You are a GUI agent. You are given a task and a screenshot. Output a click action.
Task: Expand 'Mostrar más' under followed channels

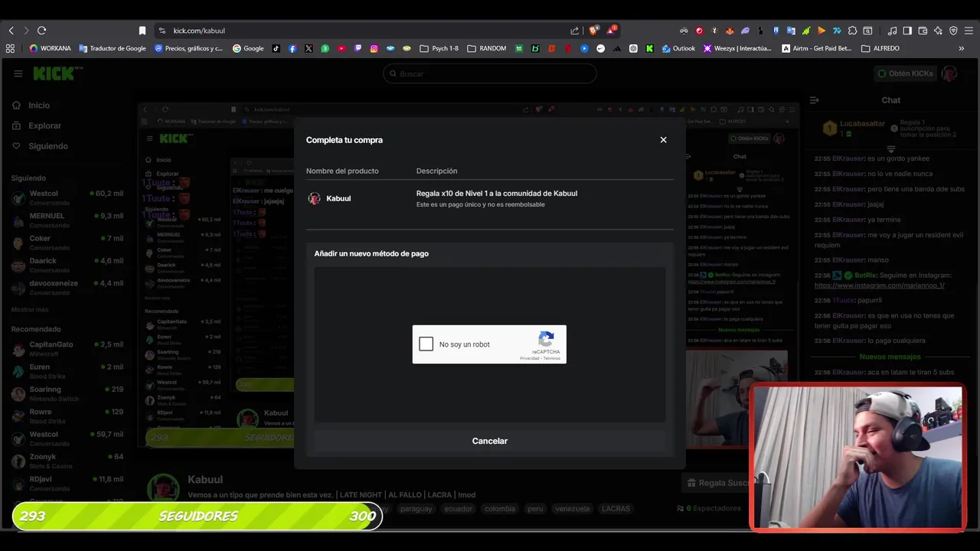pos(30,310)
